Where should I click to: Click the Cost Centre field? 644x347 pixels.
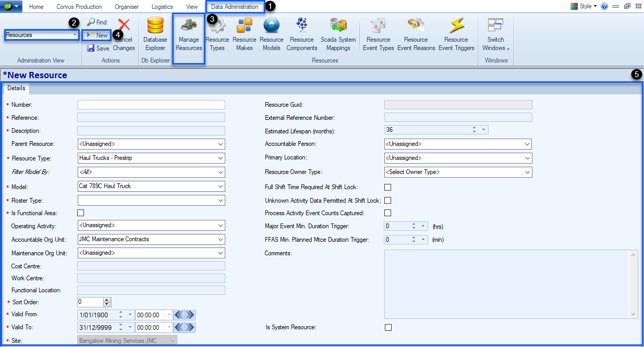151,266
